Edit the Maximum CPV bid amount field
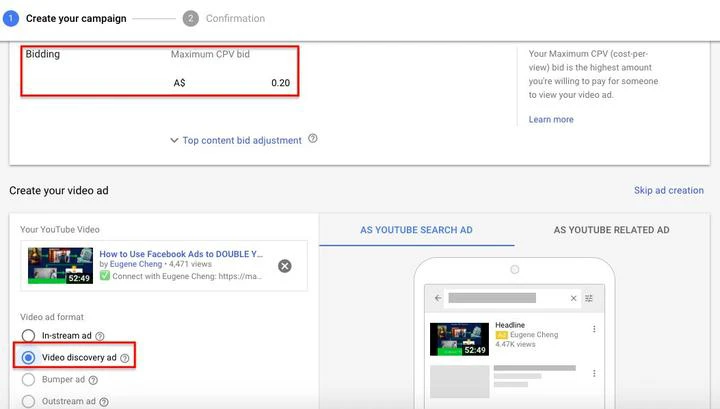The height and width of the screenshot is (409, 720). pos(232,83)
